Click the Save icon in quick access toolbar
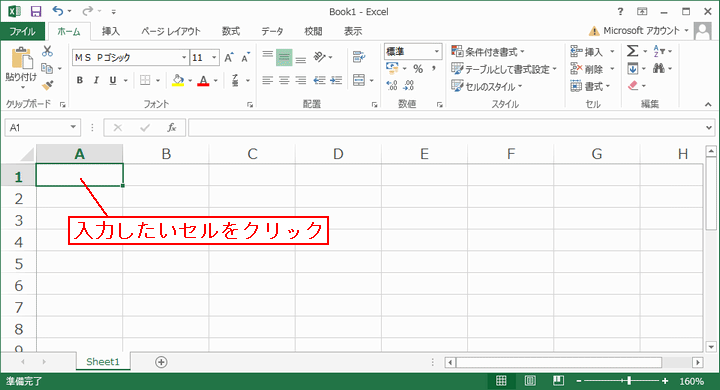 point(35,11)
